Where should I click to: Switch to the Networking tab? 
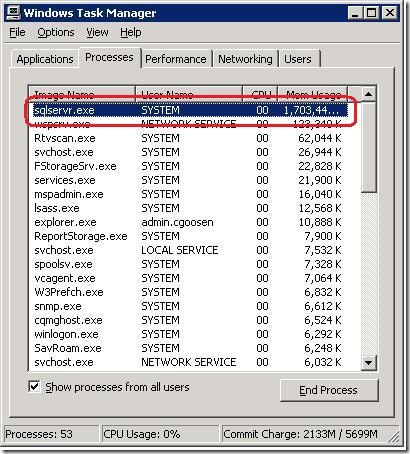[245, 59]
